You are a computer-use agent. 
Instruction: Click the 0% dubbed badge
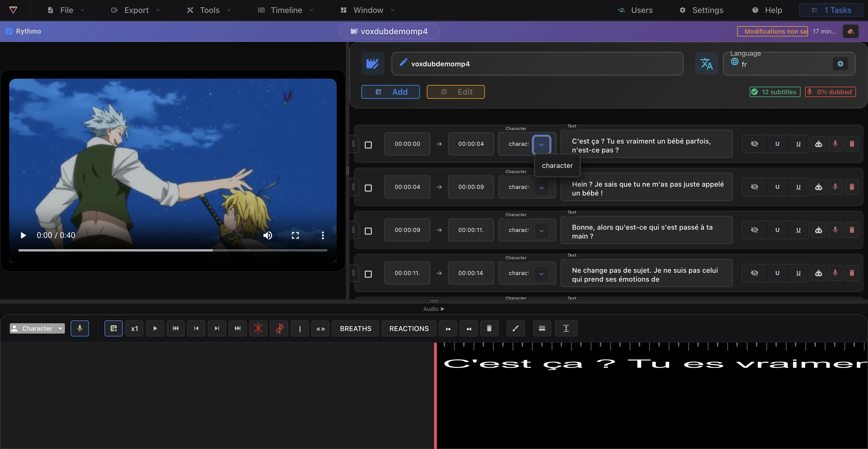(830, 92)
